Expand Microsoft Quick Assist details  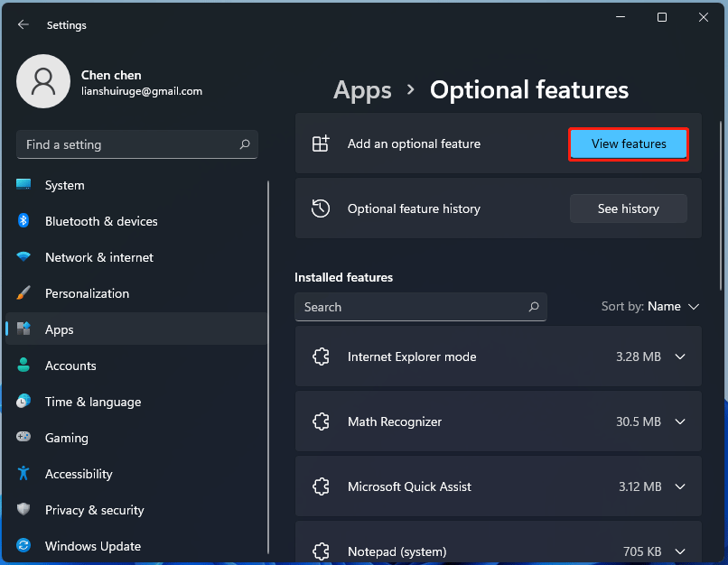point(680,486)
